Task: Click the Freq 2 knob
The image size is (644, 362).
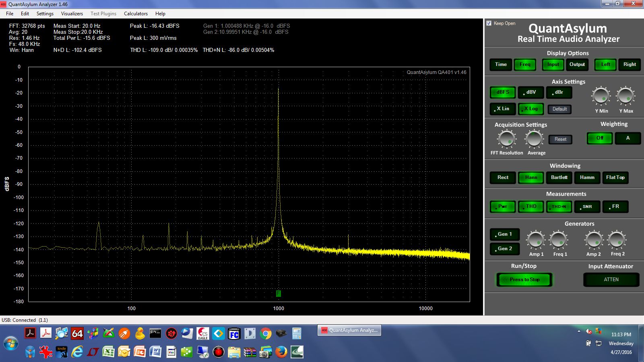Action: point(617,240)
